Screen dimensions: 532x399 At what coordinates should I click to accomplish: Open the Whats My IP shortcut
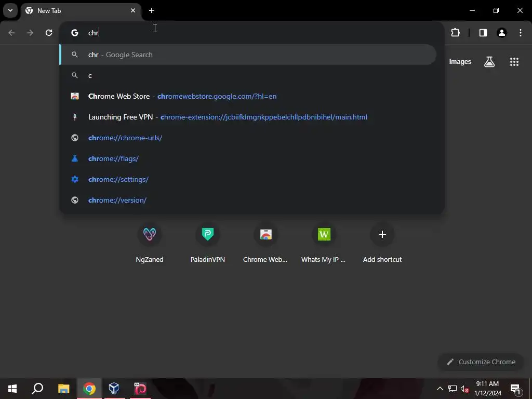324,243
